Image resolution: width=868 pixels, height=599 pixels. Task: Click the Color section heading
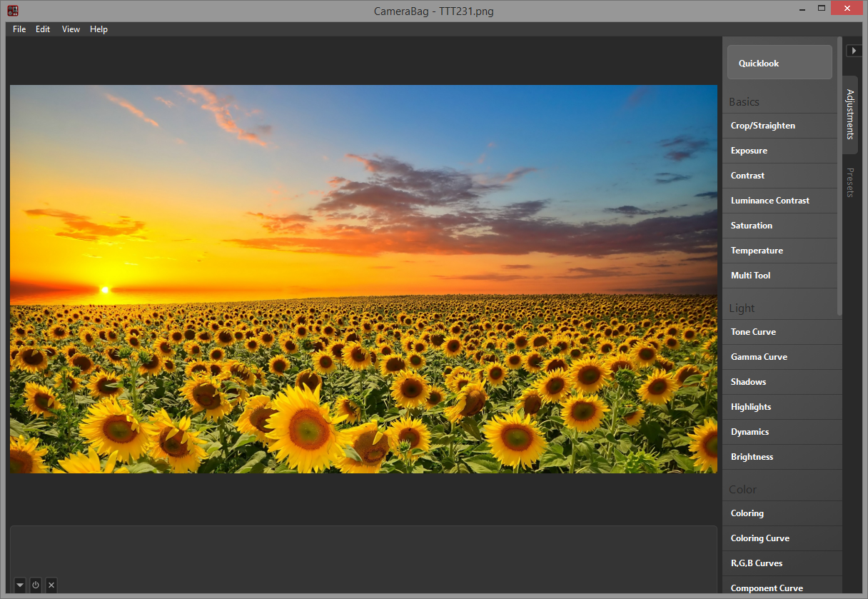742,490
